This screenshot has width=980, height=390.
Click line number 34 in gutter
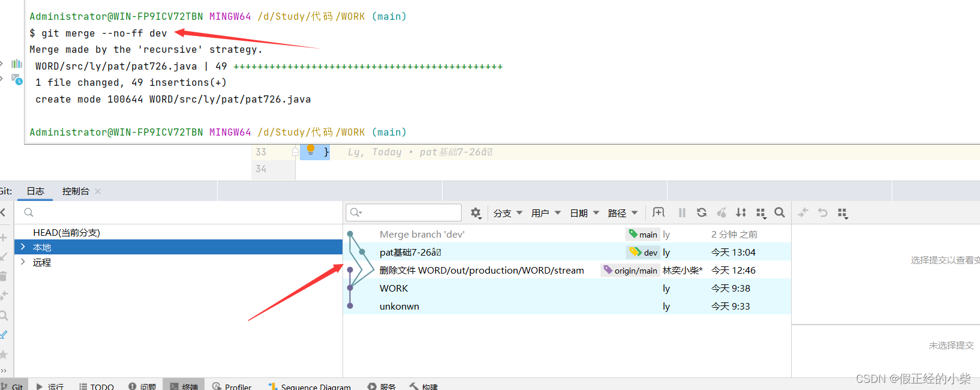point(261,169)
